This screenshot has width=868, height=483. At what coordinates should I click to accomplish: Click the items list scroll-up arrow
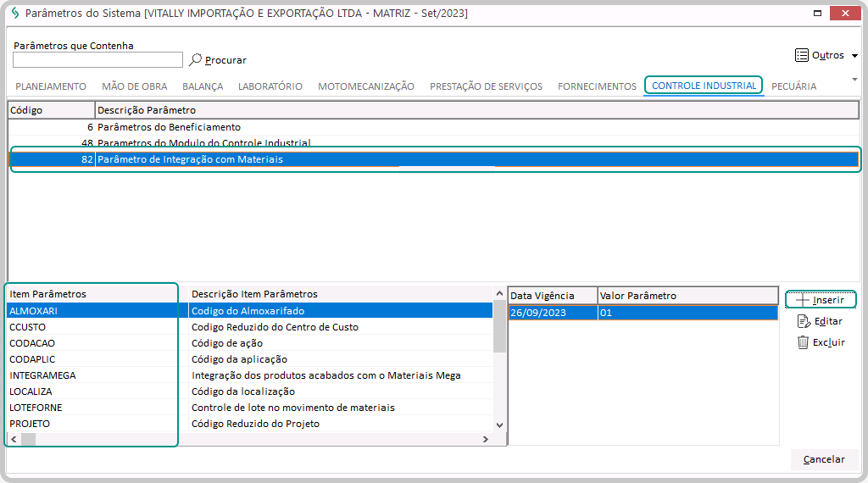pyautogui.click(x=499, y=294)
